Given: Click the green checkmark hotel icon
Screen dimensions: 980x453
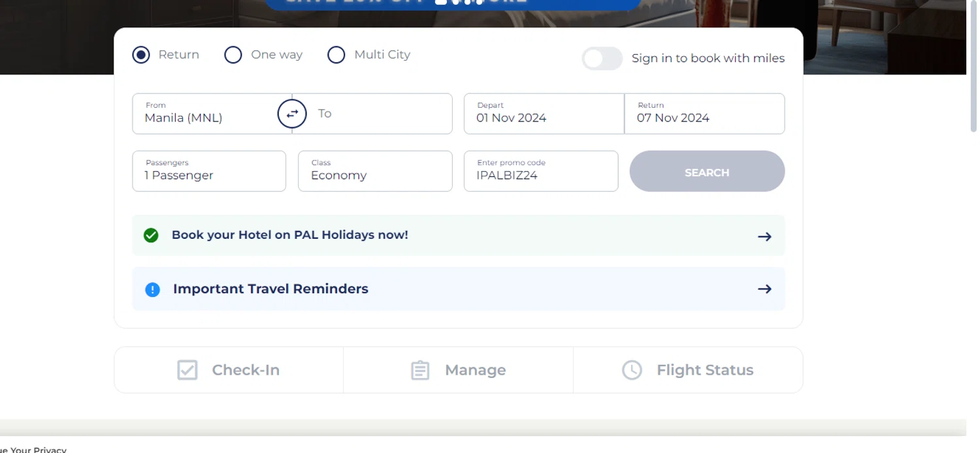Looking at the screenshot, I should click(151, 235).
